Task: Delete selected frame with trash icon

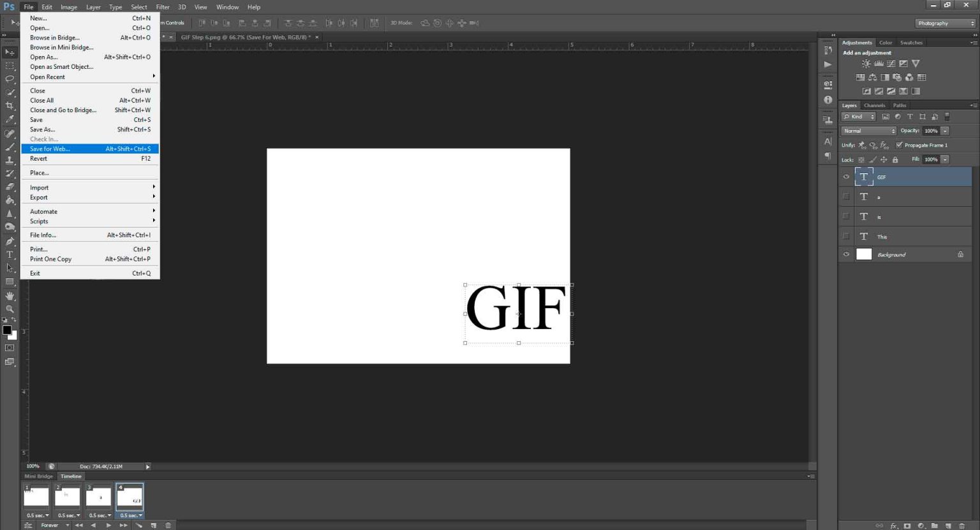Action: coord(168,526)
